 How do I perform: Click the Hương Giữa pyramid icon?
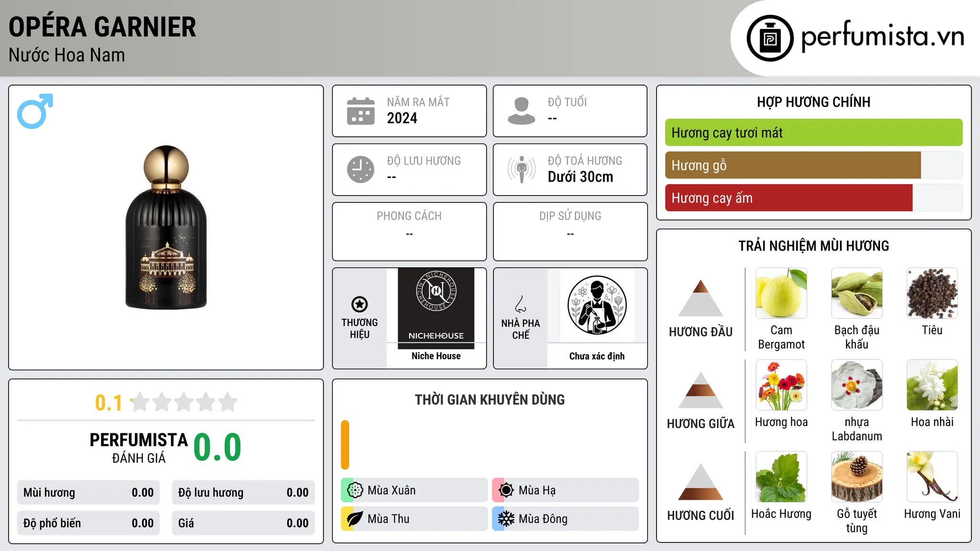(701, 389)
